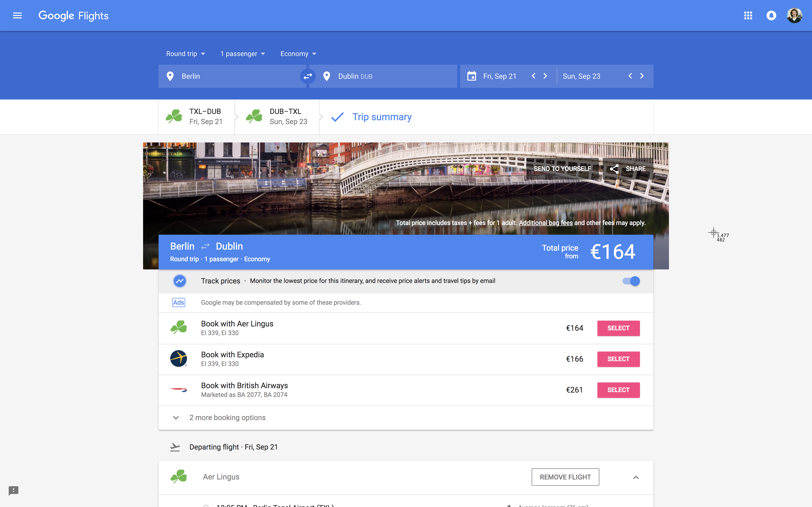This screenshot has width=812, height=507.
Task: Click the Expedia airplane logo
Action: coord(179,358)
